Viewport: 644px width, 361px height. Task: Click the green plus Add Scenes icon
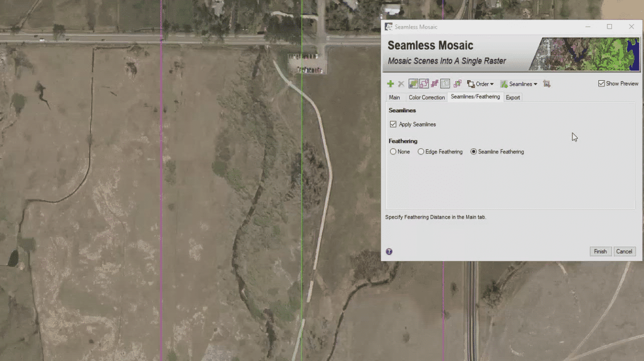click(x=391, y=84)
